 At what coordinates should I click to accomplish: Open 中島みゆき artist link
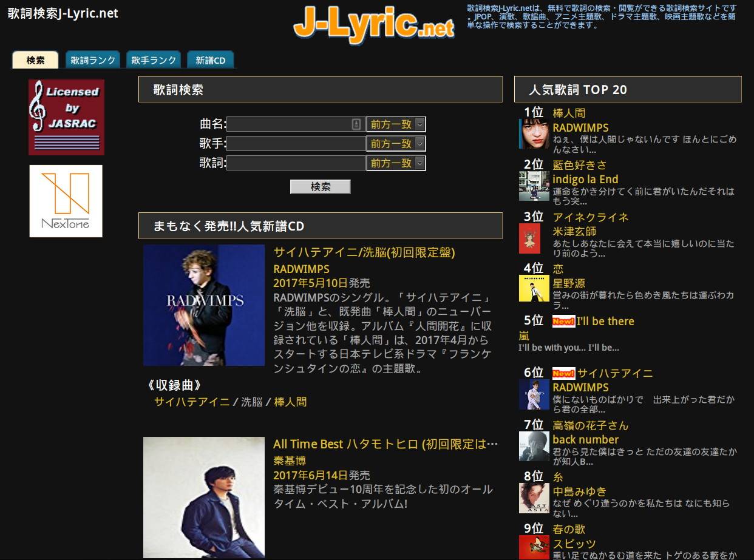coord(580,491)
